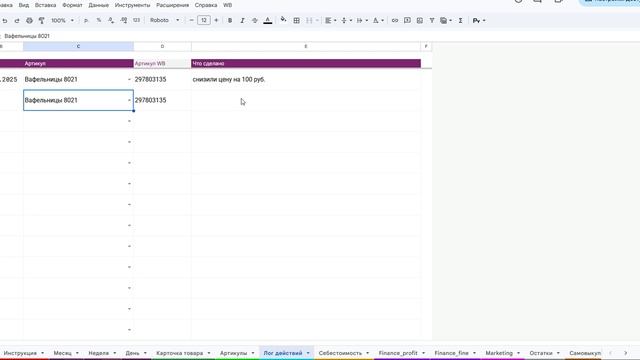Image resolution: width=640 pixels, height=360 pixels.
Task: Open the Формат menu
Action: tap(72, 5)
